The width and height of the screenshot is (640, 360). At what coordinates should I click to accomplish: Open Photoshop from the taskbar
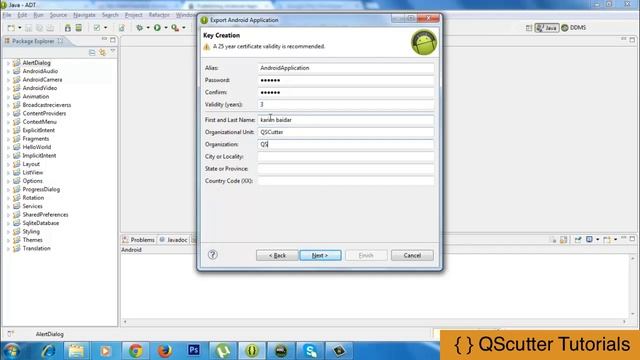pyautogui.click(x=194, y=350)
